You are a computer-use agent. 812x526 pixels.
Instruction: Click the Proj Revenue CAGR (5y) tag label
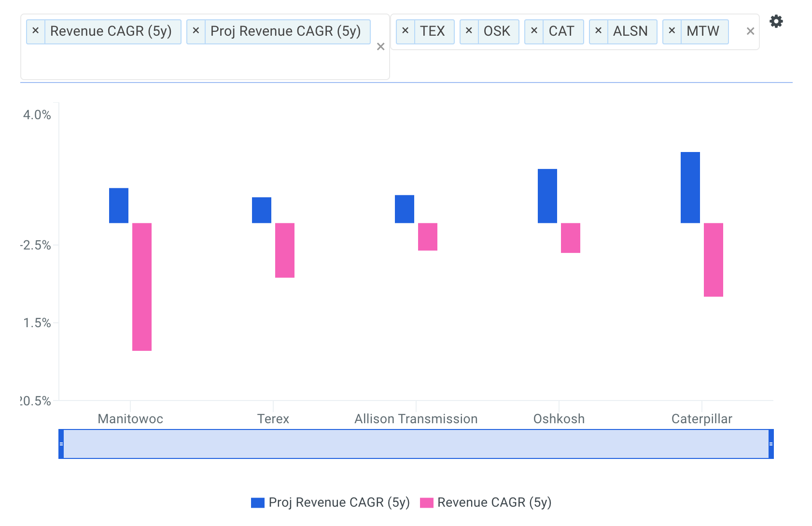coord(286,31)
